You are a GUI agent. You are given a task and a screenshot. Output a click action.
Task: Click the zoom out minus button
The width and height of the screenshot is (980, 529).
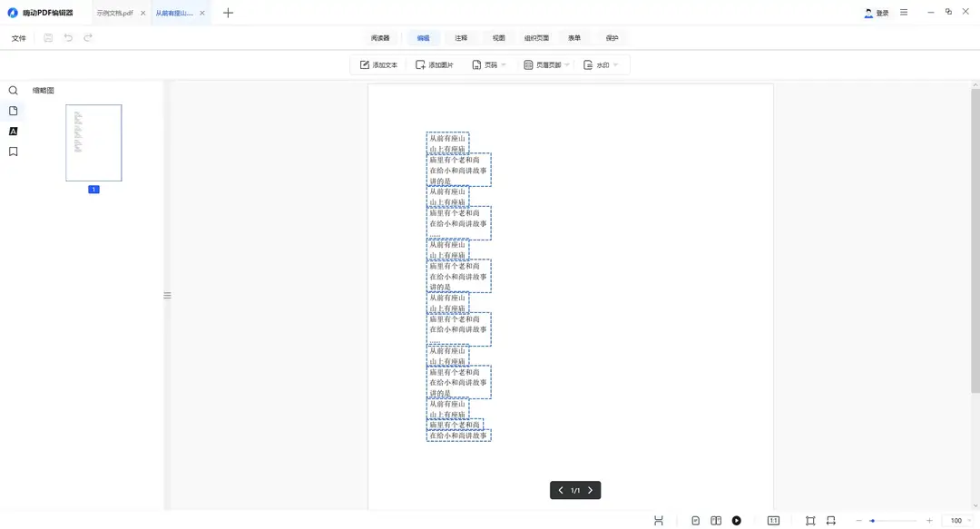tap(858, 520)
